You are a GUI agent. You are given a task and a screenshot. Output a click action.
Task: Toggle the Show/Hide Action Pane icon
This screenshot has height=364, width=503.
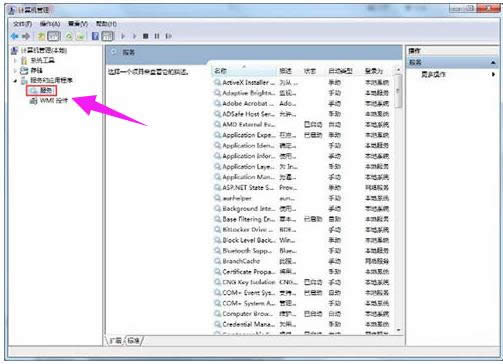coord(107,36)
